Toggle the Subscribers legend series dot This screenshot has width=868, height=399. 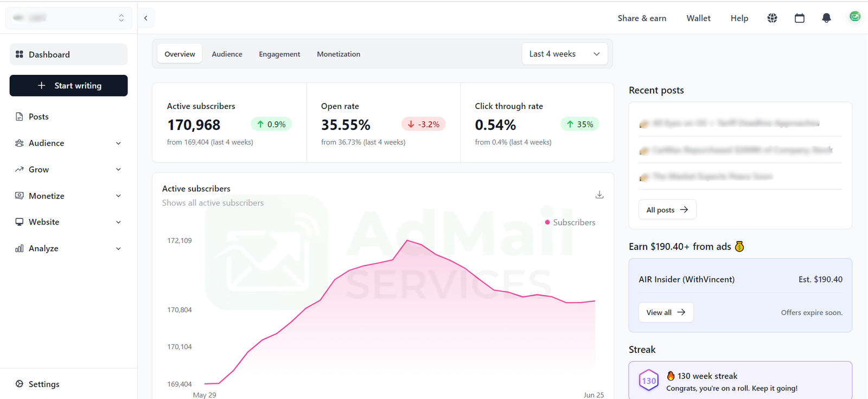tap(547, 222)
